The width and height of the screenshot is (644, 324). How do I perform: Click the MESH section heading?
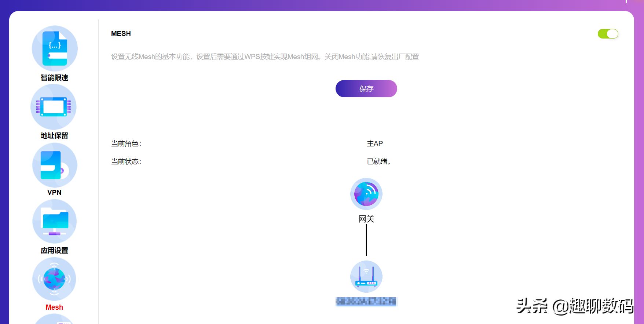pos(121,34)
